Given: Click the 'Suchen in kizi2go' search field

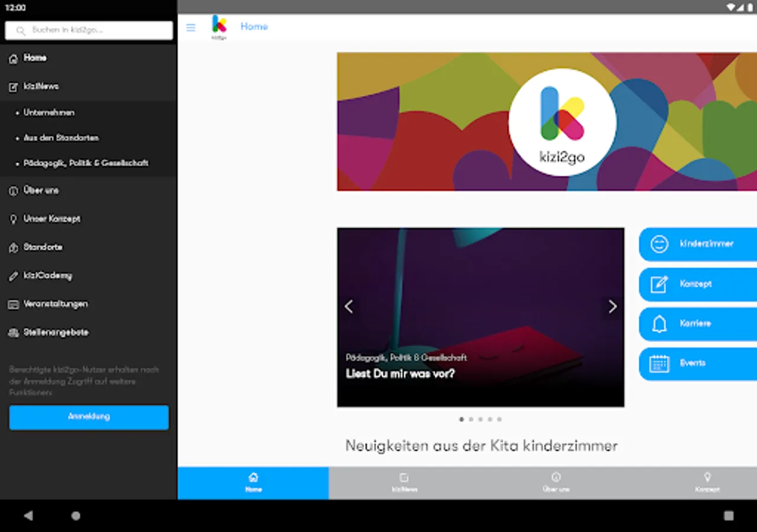Looking at the screenshot, I should tap(89, 30).
